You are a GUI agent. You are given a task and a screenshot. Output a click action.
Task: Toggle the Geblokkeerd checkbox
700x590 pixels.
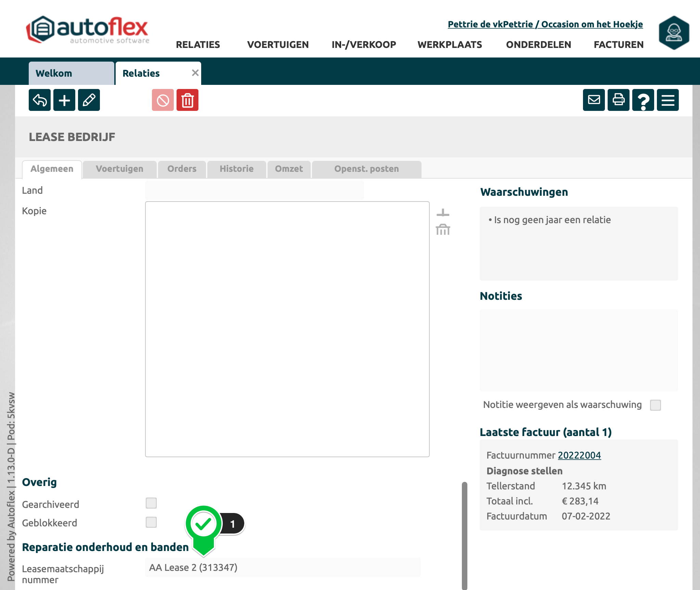151,522
